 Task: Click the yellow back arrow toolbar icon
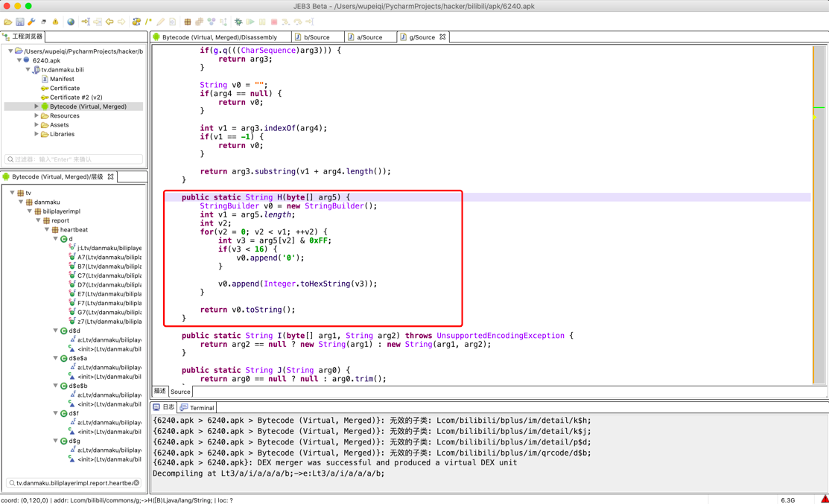coord(109,22)
